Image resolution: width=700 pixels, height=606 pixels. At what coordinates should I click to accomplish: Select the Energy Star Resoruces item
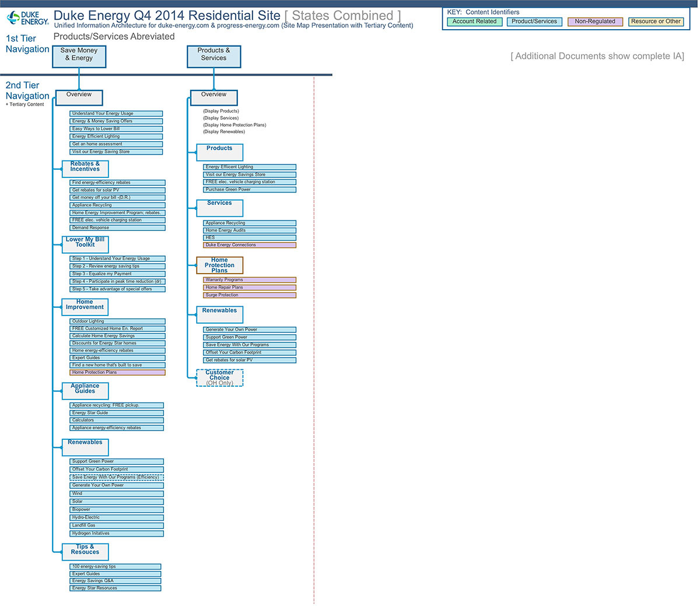116,588
